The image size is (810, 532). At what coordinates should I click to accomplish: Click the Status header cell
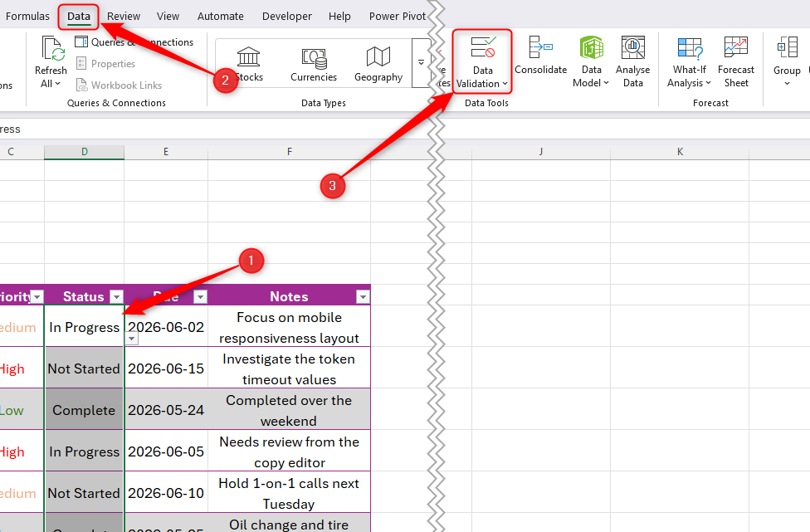coord(84,296)
